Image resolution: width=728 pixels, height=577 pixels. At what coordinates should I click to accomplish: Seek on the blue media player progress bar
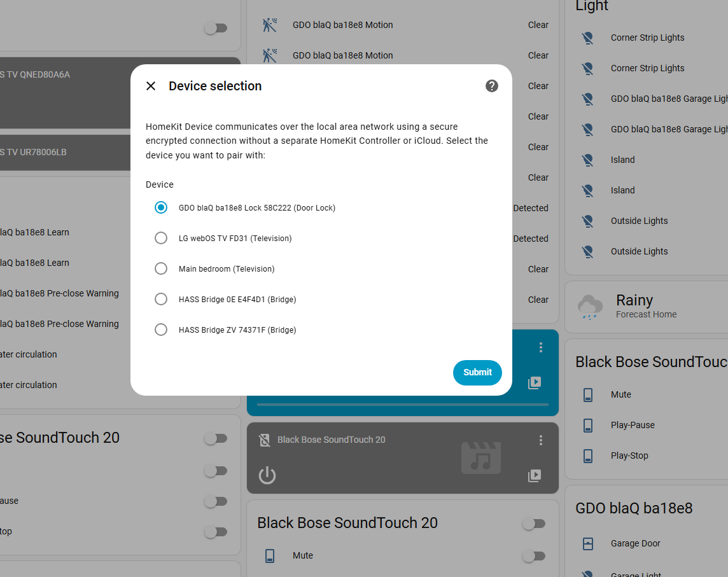coord(403,405)
